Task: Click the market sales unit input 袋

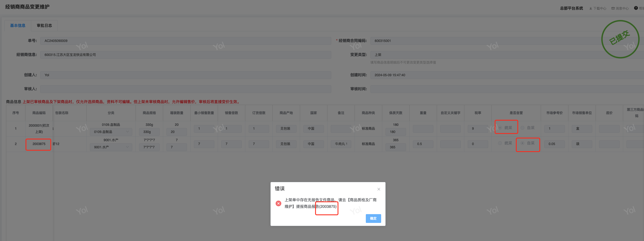Action: [582, 144]
